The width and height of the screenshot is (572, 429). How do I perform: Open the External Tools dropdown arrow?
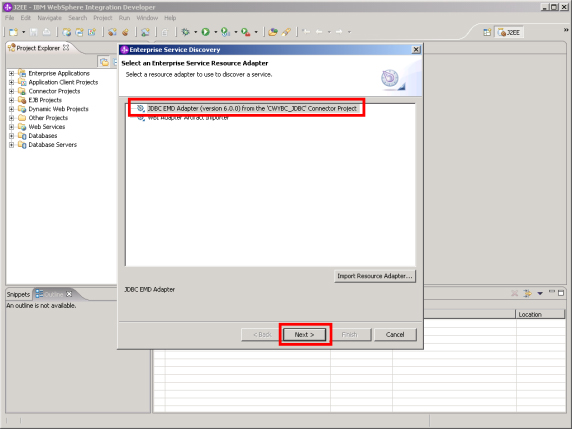(256, 32)
